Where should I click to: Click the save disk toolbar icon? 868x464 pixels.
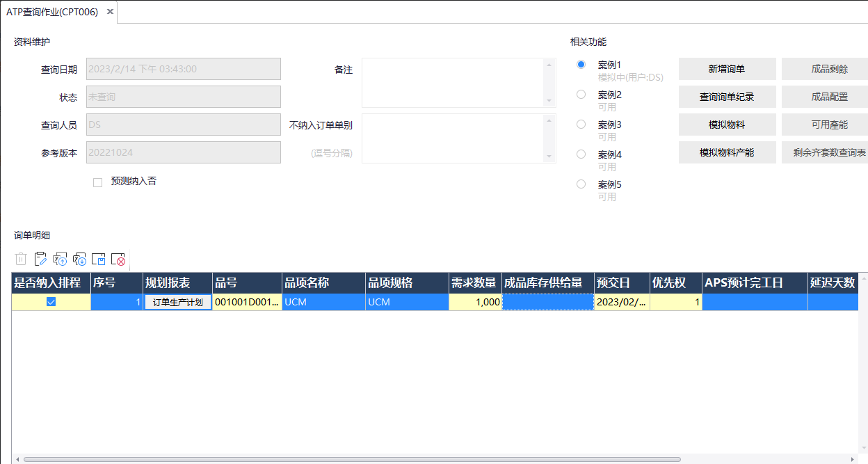pyautogui.click(x=99, y=259)
